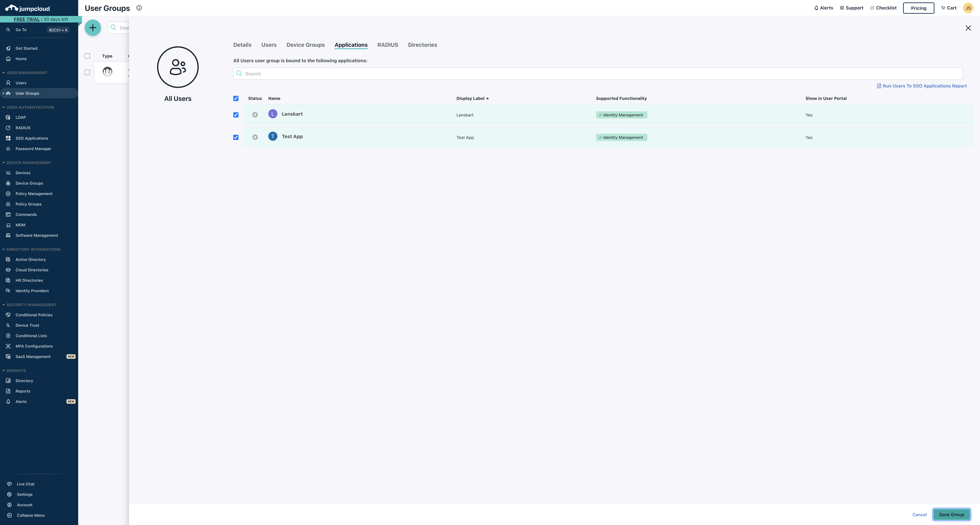Click the Devices sidebar icon
Viewport: 980px width, 525px height.
point(8,173)
